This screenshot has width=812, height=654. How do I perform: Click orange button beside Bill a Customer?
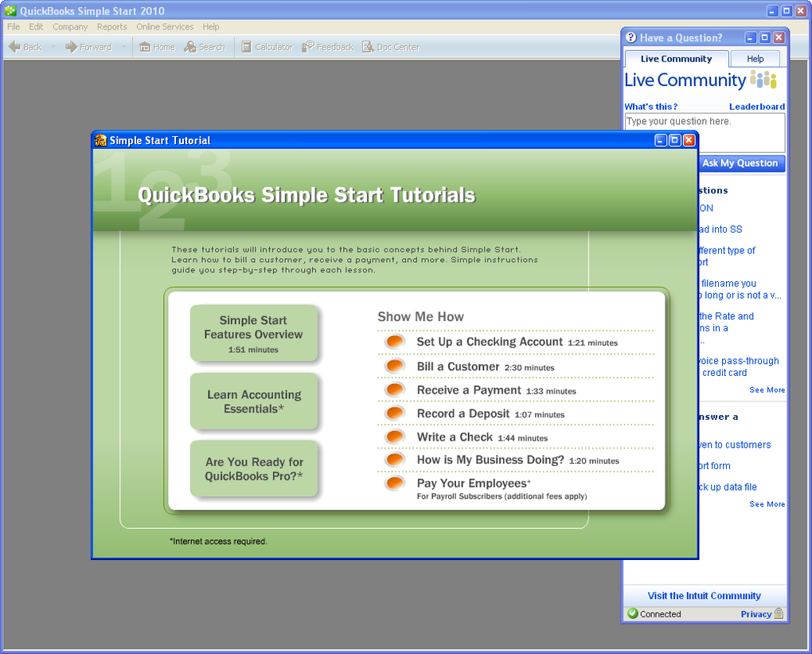click(x=395, y=366)
